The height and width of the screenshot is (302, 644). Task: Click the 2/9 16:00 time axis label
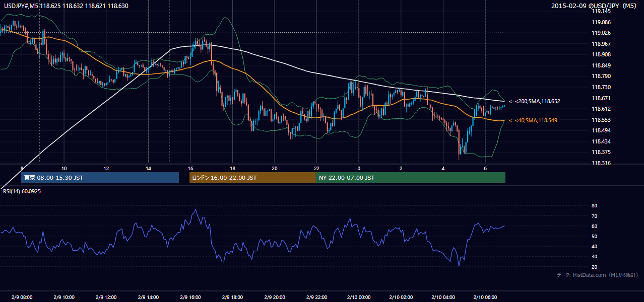[190, 297]
